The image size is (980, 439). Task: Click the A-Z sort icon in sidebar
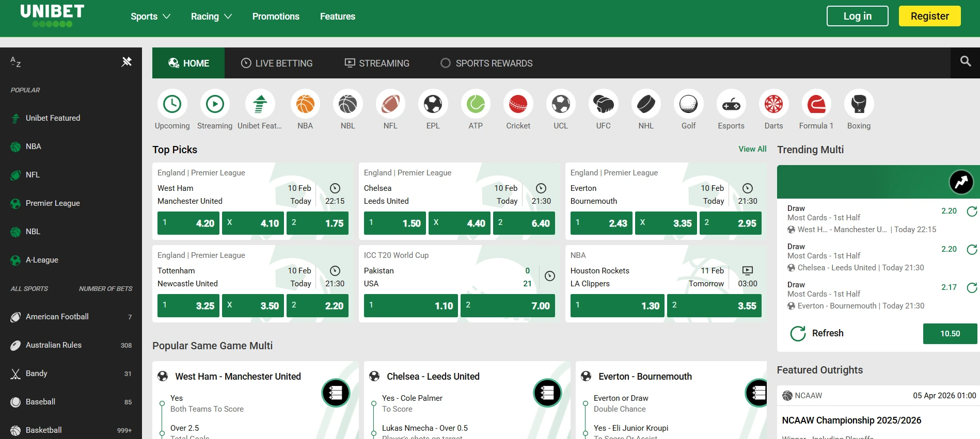pyautogui.click(x=15, y=62)
